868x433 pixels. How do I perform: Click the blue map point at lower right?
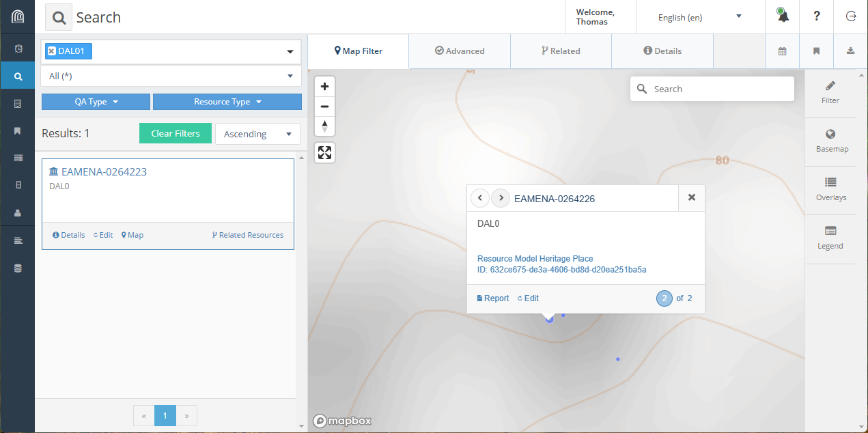click(618, 359)
